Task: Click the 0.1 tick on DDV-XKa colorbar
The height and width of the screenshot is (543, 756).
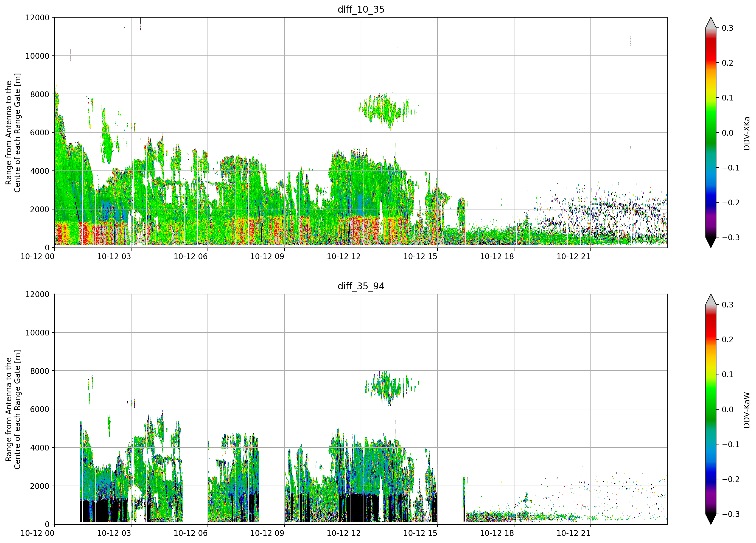Action: point(727,98)
